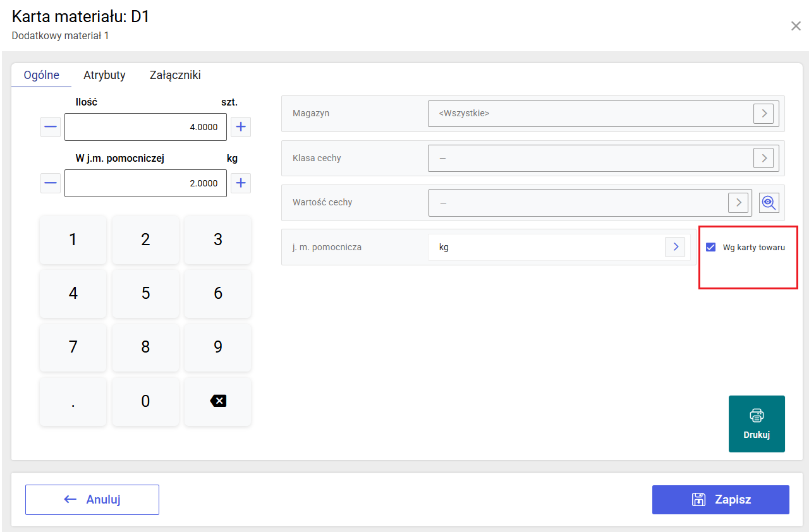Focus the Ilość quantity input field

pos(145,127)
